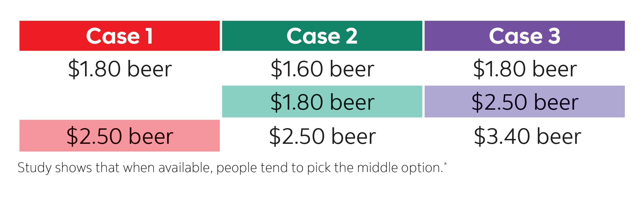Choose $1.60 beer in Case 2

[x=322, y=69]
